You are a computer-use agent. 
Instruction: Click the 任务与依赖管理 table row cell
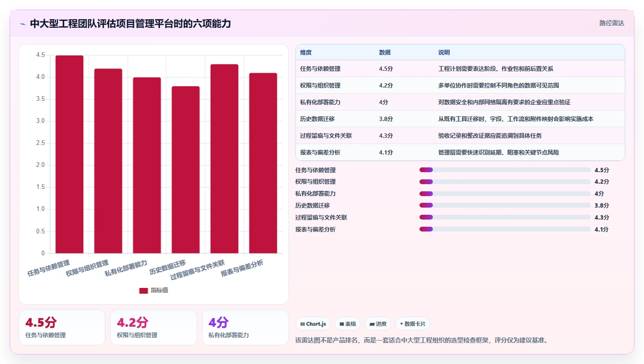tap(320, 69)
